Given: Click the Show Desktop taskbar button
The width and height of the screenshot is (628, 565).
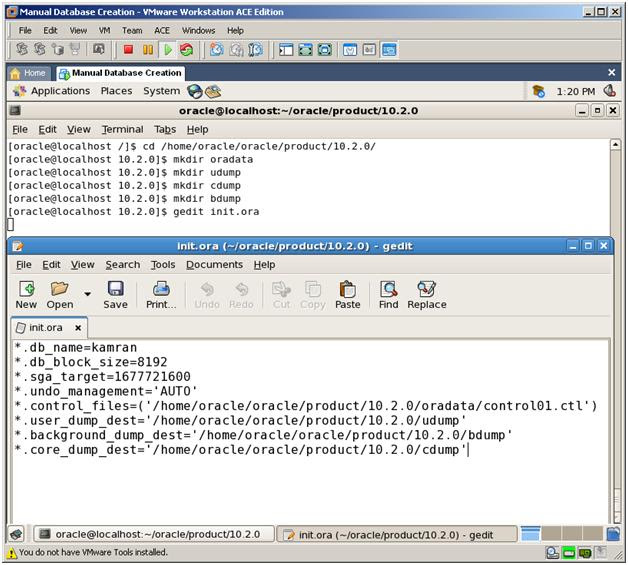Looking at the screenshot, I should pyautogui.click(x=17, y=534).
